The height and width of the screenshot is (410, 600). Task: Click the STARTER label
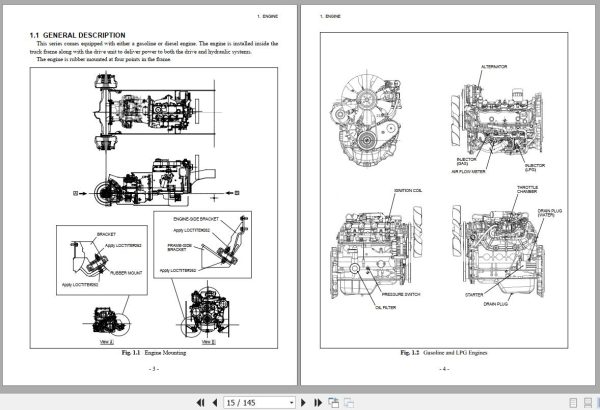coord(474,295)
